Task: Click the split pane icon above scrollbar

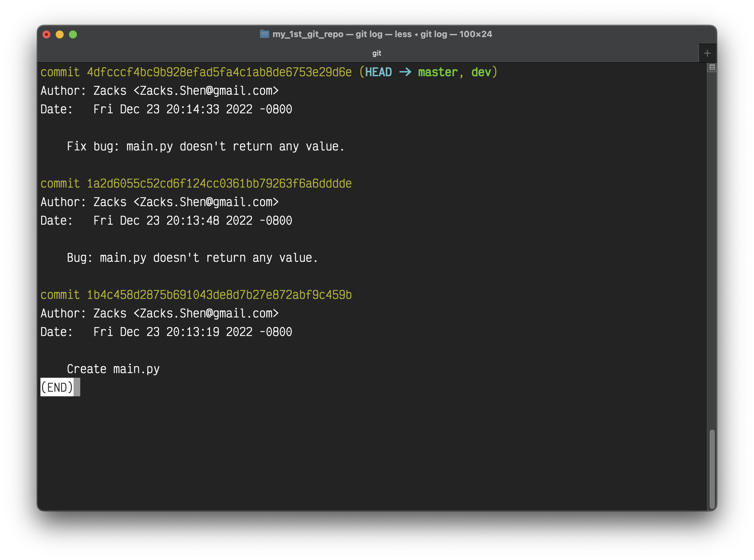Action: 712,67
